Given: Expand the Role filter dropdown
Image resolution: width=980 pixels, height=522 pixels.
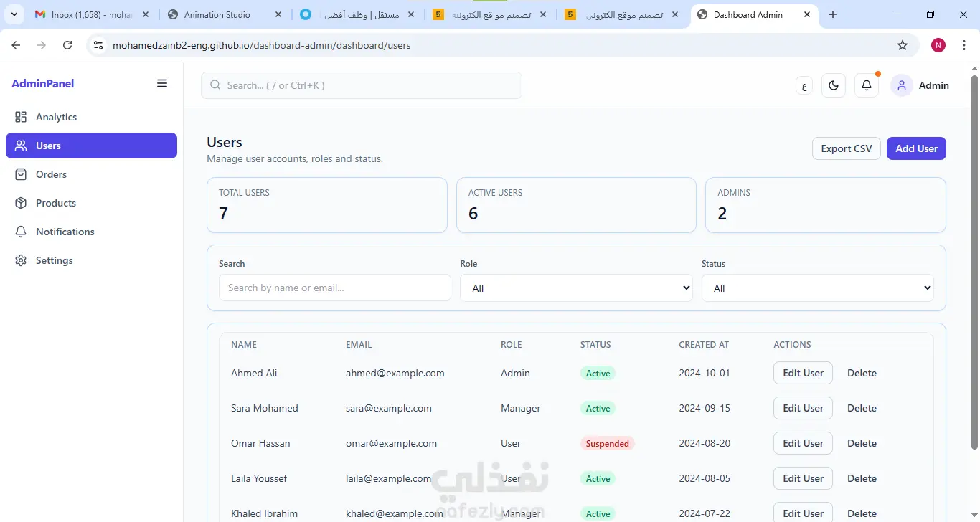Looking at the screenshot, I should pos(576,288).
